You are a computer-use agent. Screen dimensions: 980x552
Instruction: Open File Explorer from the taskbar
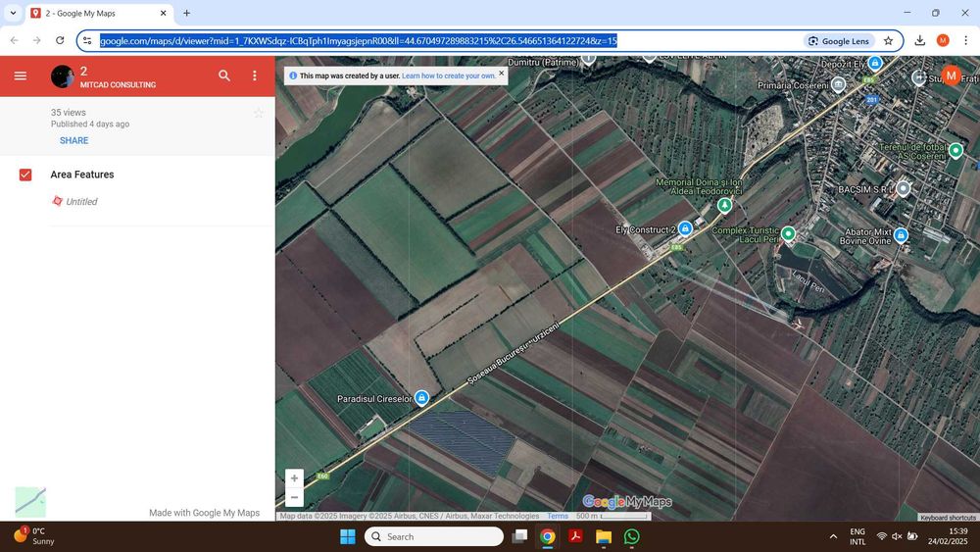pos(603,536)
